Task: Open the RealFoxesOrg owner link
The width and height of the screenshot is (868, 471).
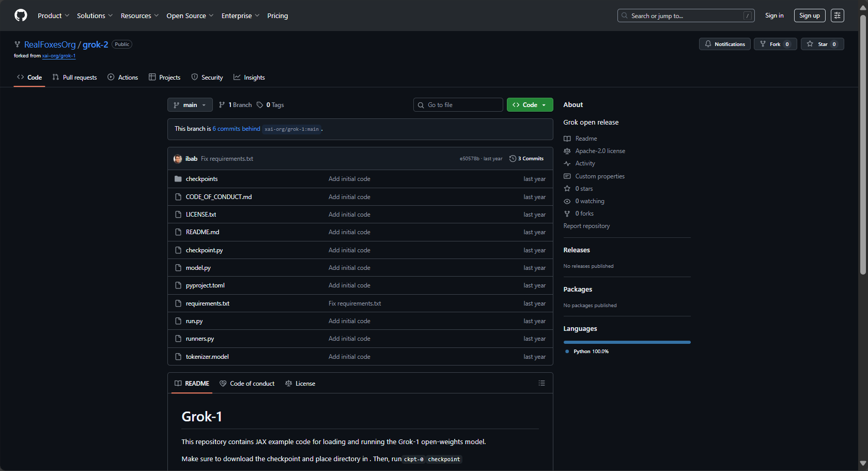Action: [50, 44]
